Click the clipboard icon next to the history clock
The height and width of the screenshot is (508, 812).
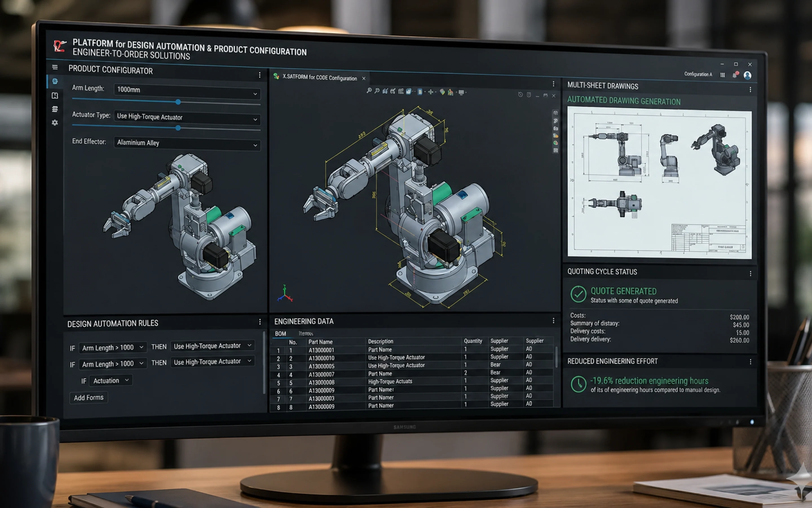click(x=529, y=95)
